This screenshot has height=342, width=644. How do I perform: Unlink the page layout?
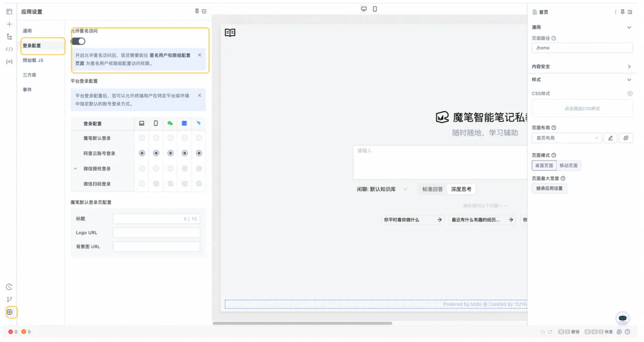click(626, 138)
